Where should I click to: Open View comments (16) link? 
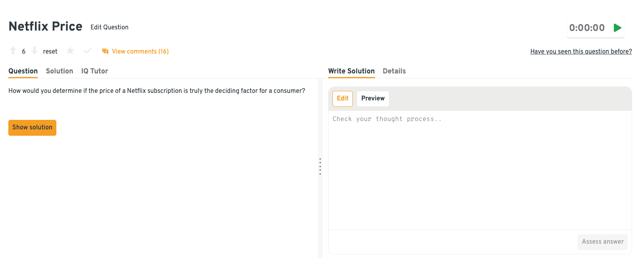pyautogui.click(x=140, y=51)
